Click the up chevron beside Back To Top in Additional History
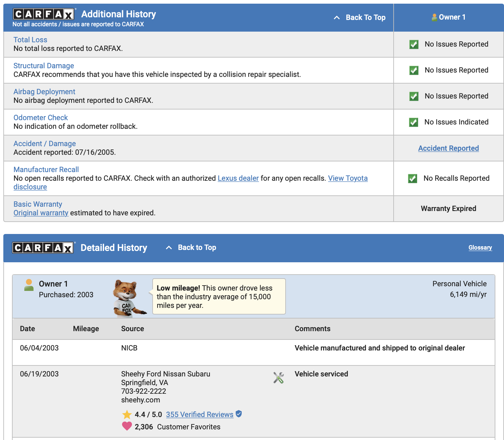 click(337, 18)
